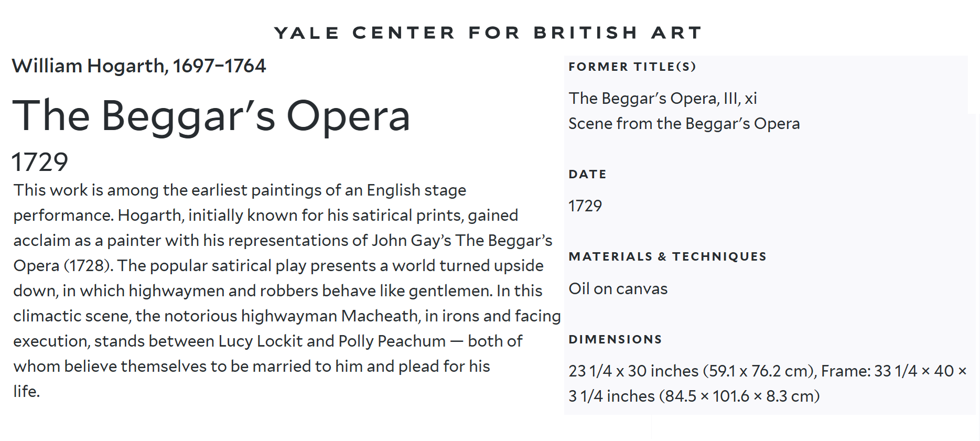The height and width of the screenshot is (441, 980).
Task: Click the names Lucy Lockit and Polly Peachum
Action: [332, 341]
